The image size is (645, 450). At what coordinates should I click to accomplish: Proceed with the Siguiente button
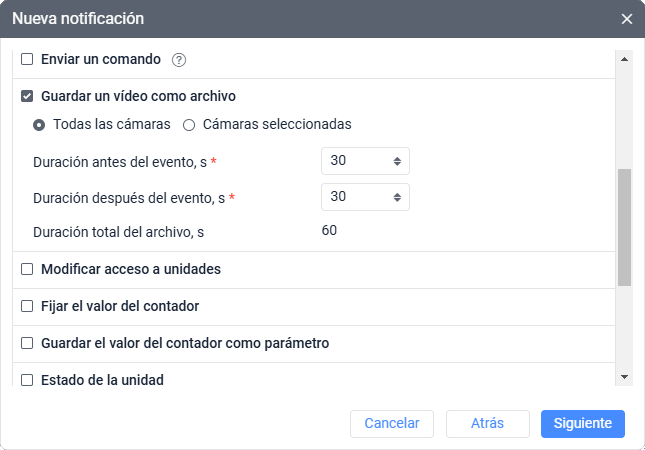(583, 423)
